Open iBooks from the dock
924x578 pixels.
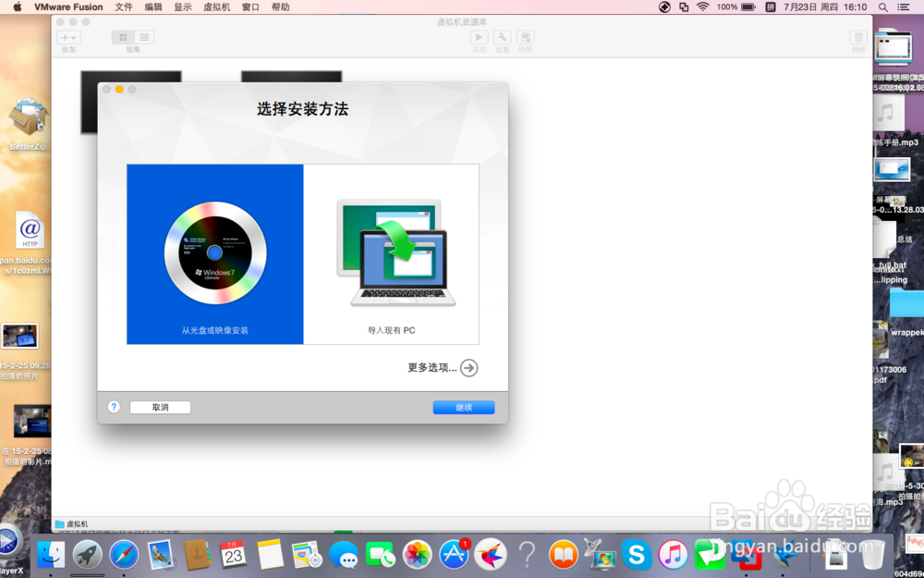pos(564,555)
